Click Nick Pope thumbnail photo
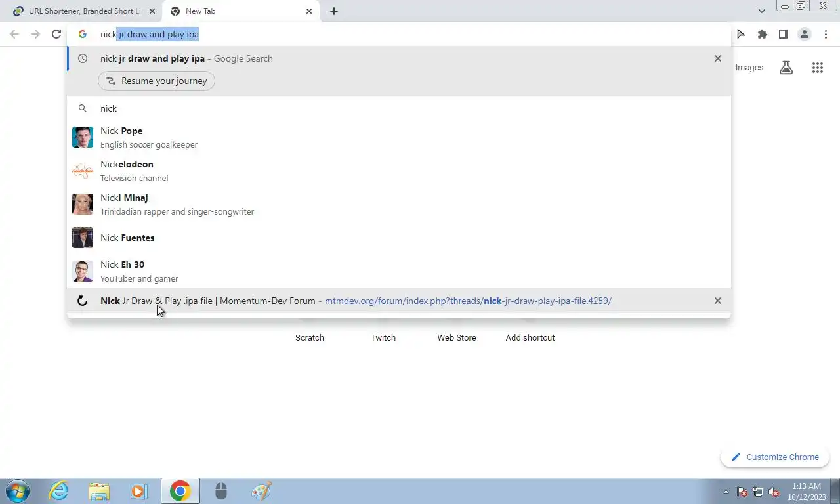 83,137
